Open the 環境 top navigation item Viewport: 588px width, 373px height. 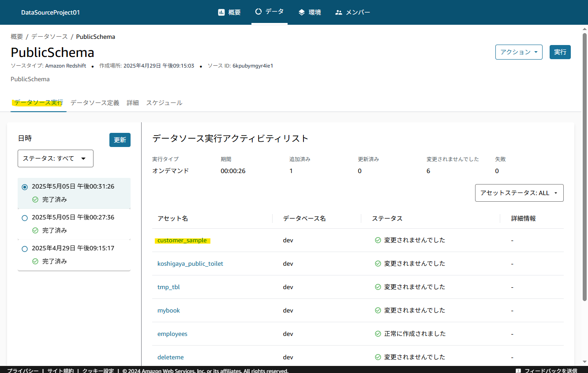pyautogui.click(x=310, y=12)
